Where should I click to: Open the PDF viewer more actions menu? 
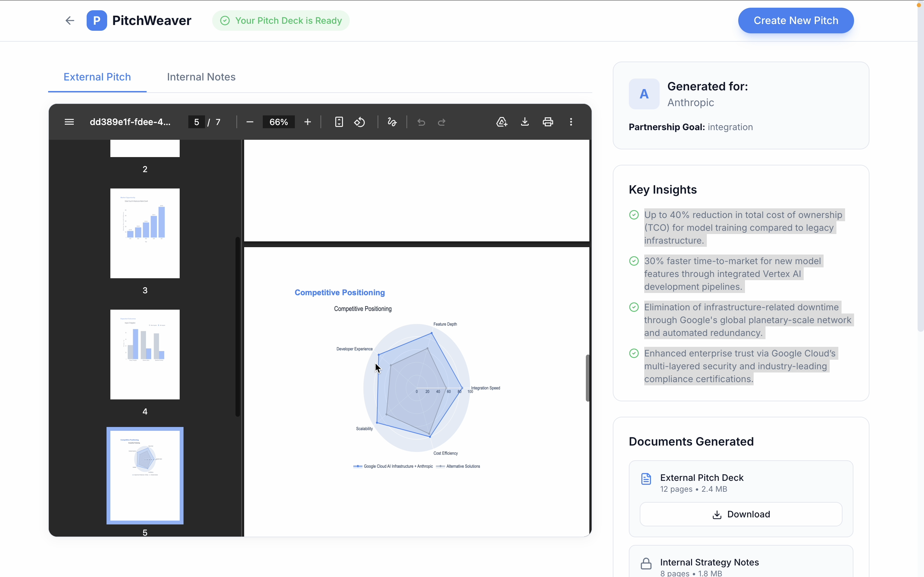571,122
